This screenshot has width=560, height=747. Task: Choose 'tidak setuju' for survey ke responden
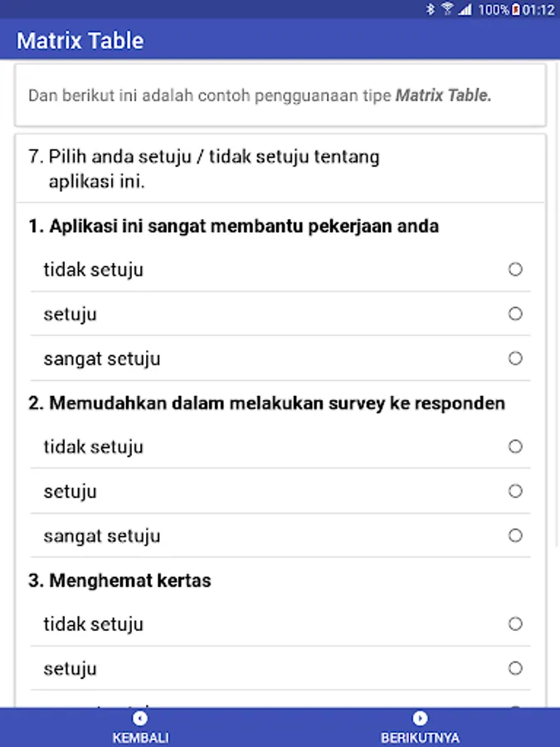coord(515,447)
